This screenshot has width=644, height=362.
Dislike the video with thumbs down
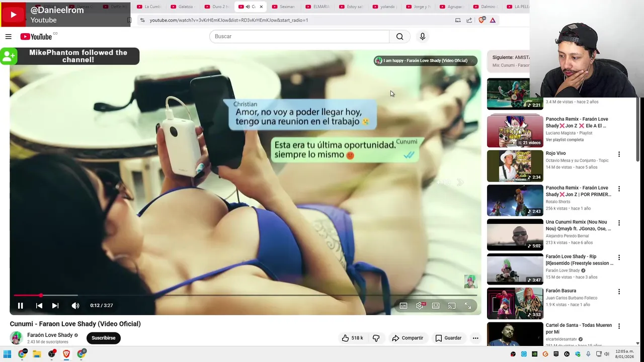[x=376, y=338]
